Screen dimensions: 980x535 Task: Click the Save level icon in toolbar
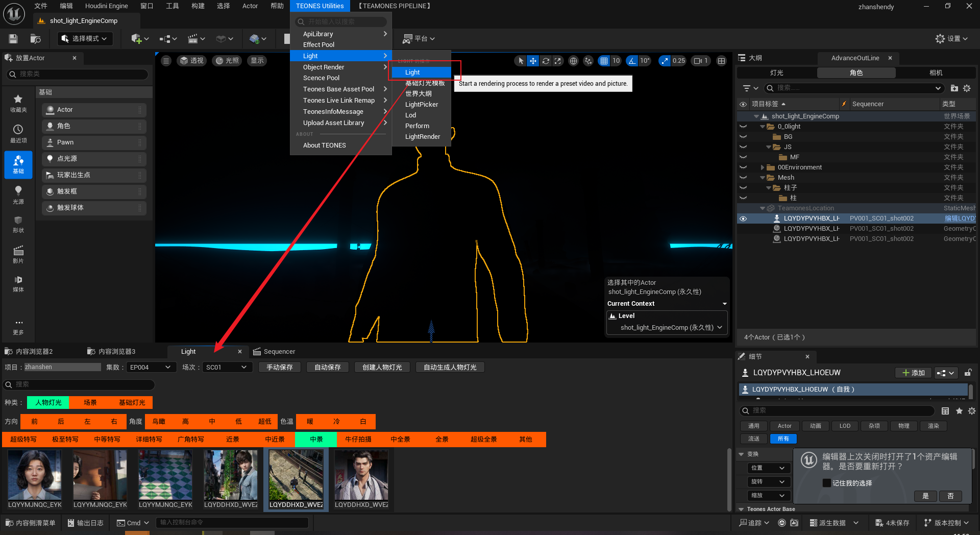click(13, 39)
